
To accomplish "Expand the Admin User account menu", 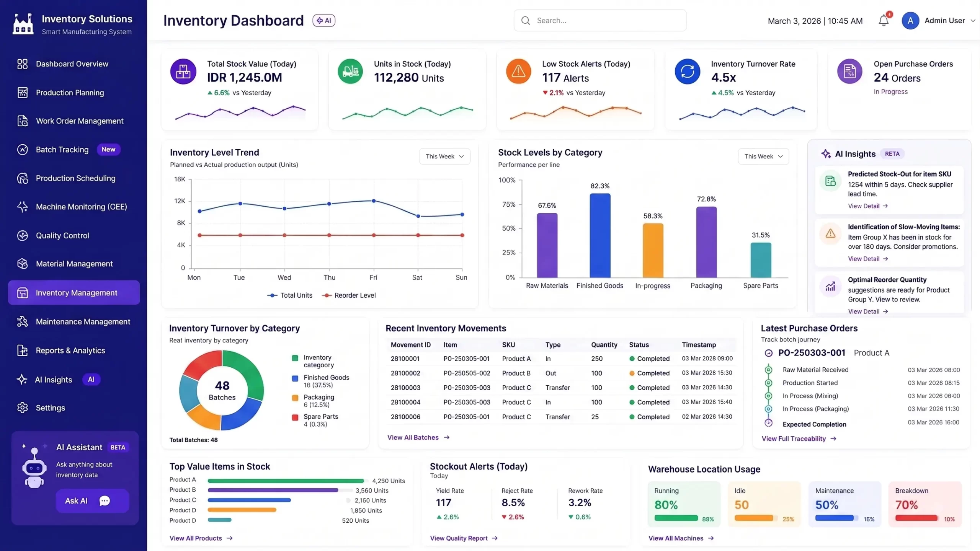I will pos(973,21).
